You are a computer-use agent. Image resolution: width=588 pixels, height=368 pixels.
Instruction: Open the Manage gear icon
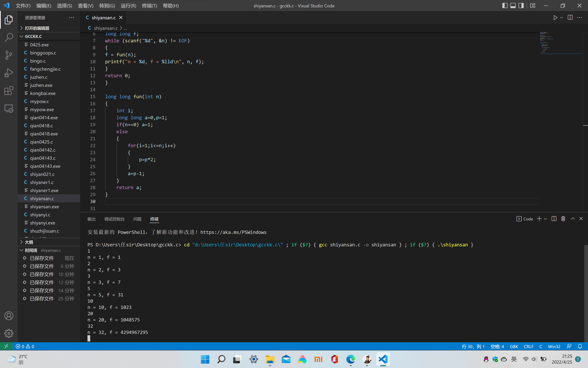pos(9,333)
